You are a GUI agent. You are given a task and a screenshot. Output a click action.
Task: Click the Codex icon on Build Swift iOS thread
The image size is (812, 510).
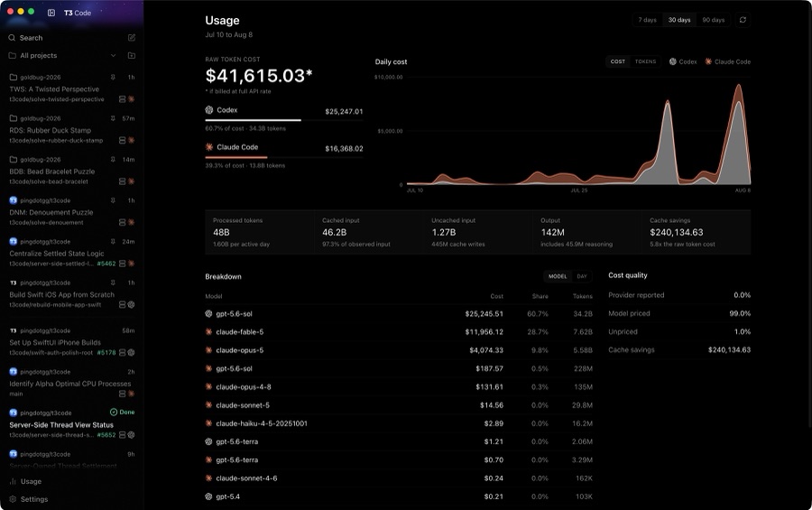tap(132, 305)
